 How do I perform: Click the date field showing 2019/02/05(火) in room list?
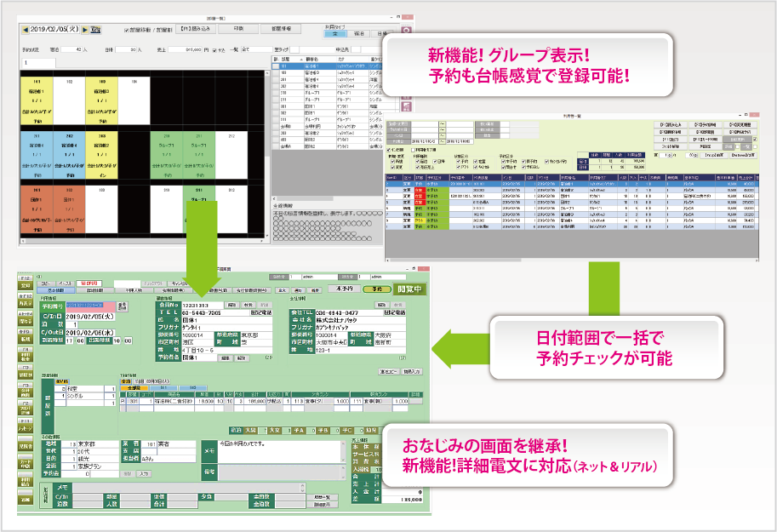55,30
